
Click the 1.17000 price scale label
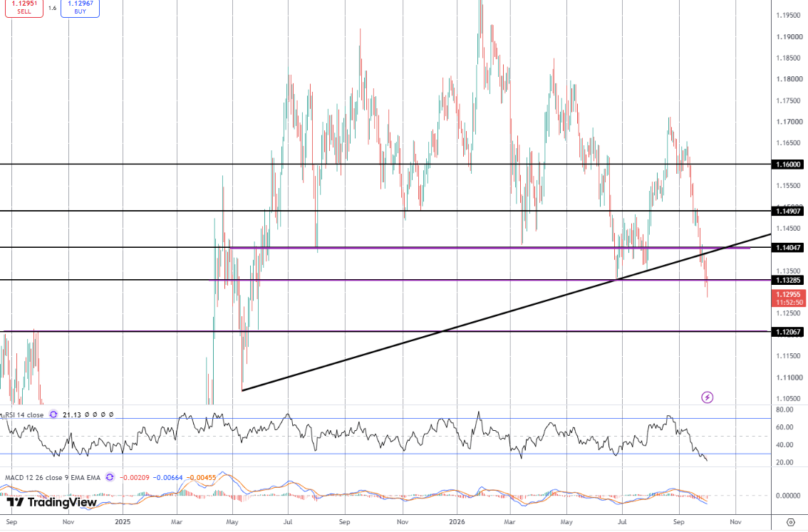[789, 122]
